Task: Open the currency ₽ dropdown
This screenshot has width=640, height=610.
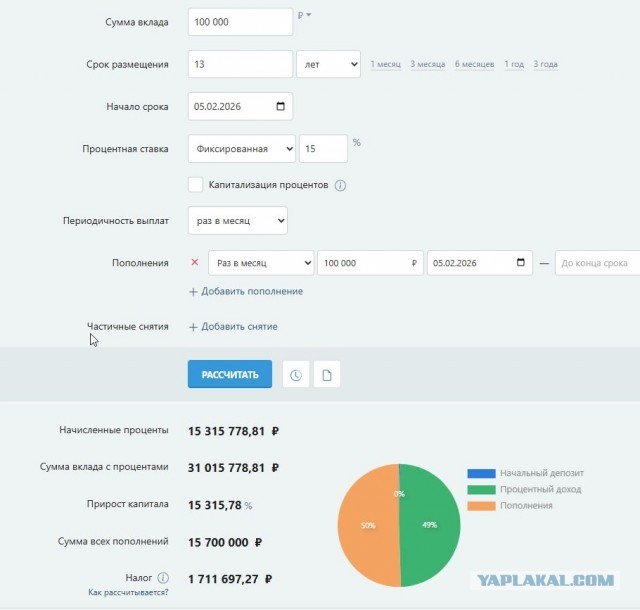Action: point(304,15)
